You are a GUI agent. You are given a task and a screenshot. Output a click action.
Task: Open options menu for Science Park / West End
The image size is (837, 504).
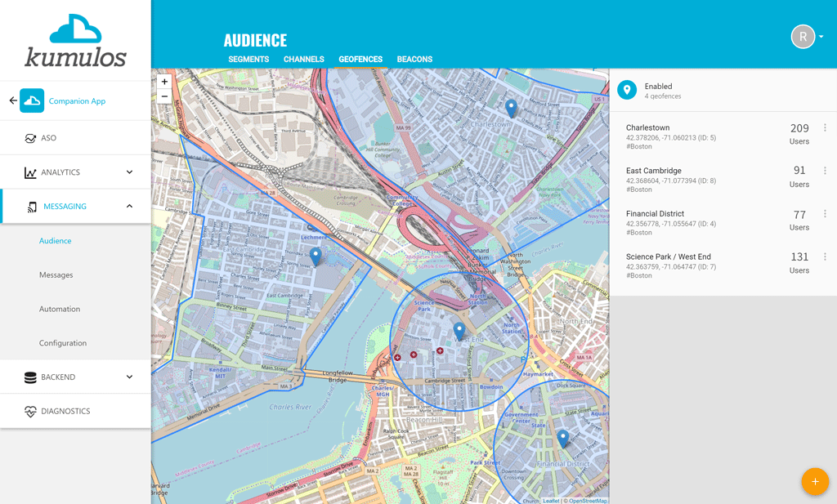coord(825,256)
